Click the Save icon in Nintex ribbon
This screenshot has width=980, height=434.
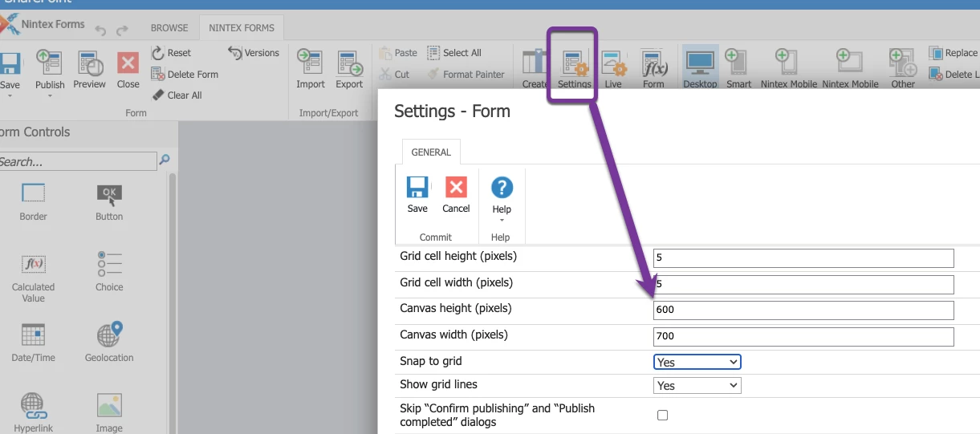tap(9, 64)
